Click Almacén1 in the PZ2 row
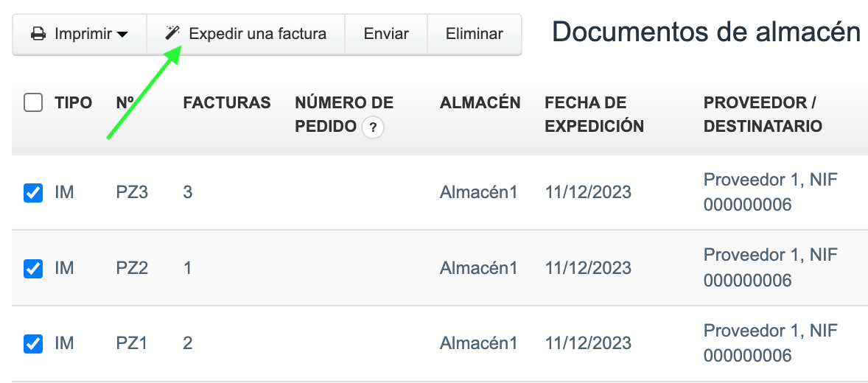 click(x=479, y=268)
